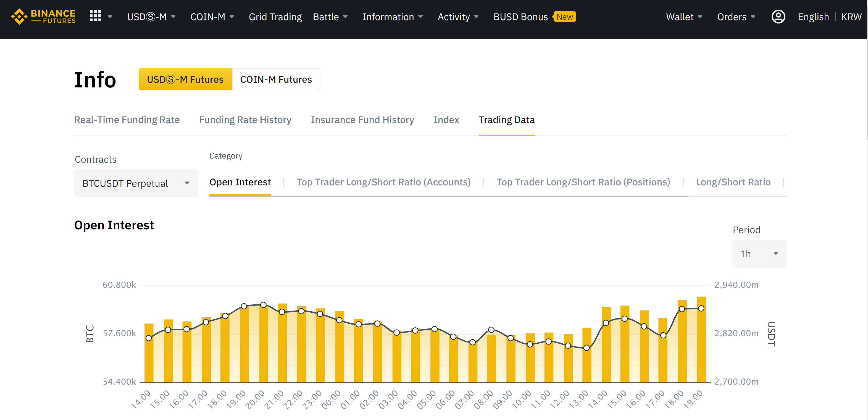
Task: Click the Binance Futures logo
Action: tap(43, 17)
